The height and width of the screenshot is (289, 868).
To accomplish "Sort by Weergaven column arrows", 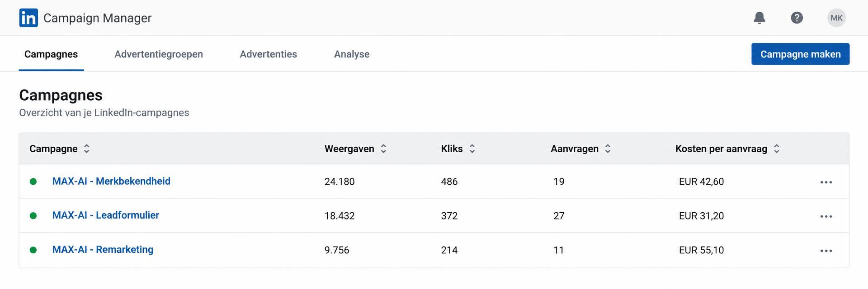I will (383, 149).
